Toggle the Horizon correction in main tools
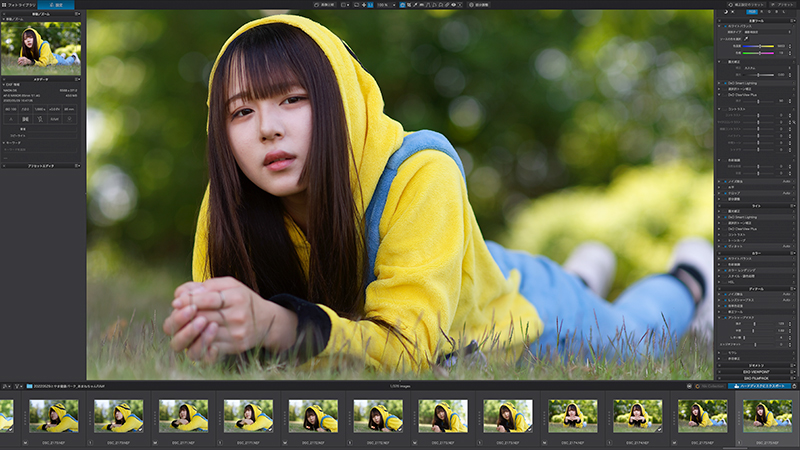 [x=725, y=187]
